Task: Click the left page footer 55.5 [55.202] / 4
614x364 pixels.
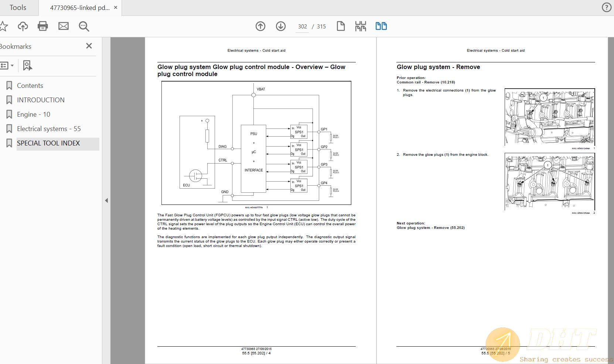Action: coord(256,353)
